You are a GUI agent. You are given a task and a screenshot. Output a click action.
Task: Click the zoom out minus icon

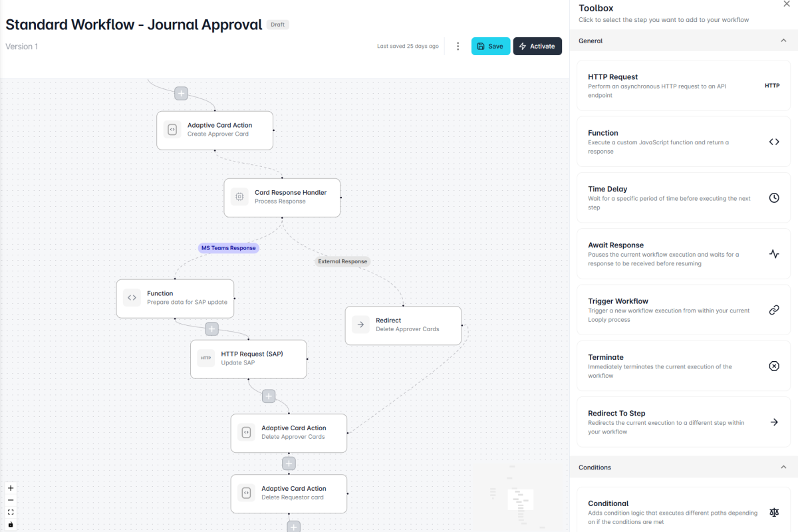(x=11, y=500)
